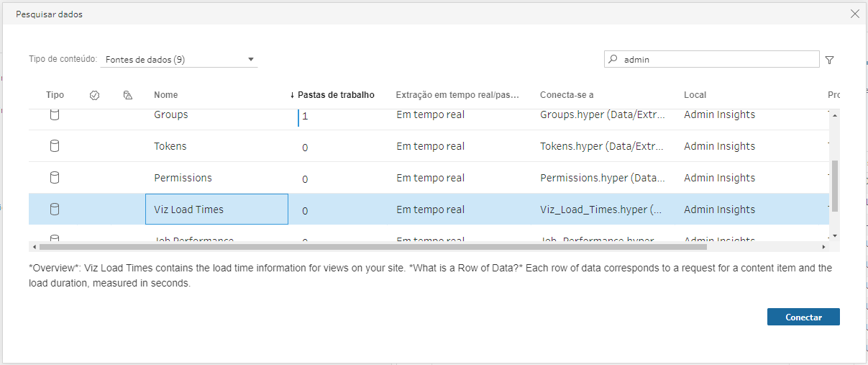The width and height of the screenshot is (868, 365).
Task: Click the data source icon for Tokens
Action: 54,146
